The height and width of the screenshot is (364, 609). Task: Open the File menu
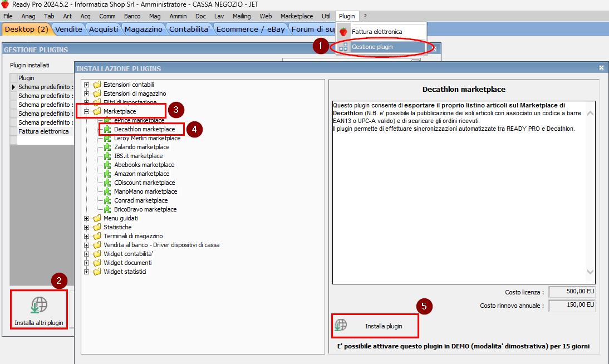8,16
